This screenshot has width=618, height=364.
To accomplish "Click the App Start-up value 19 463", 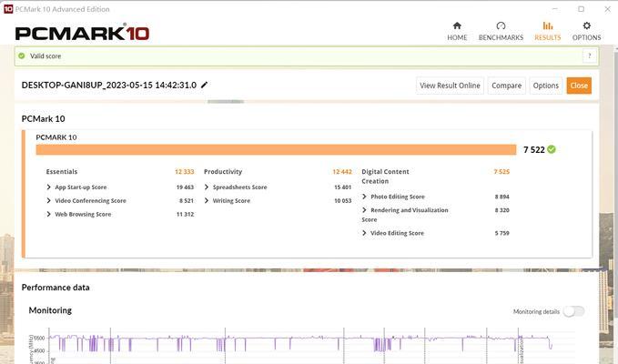I will pos(185,187).
